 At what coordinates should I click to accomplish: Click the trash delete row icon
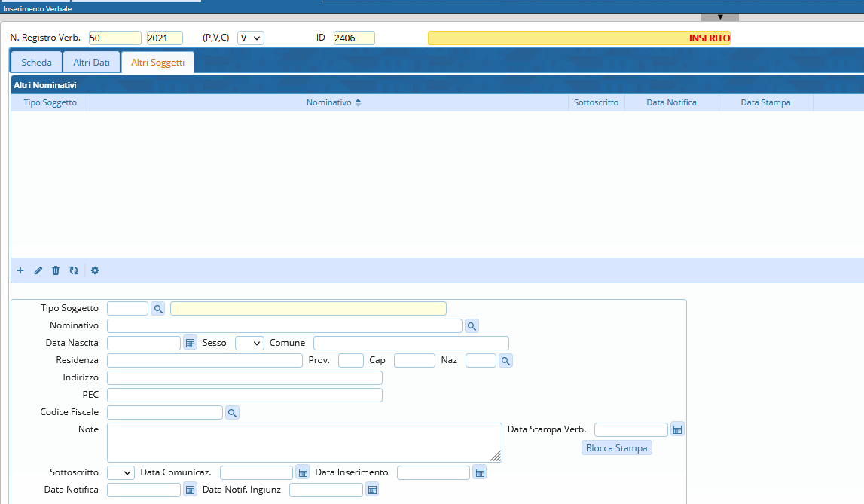point(56,270)
